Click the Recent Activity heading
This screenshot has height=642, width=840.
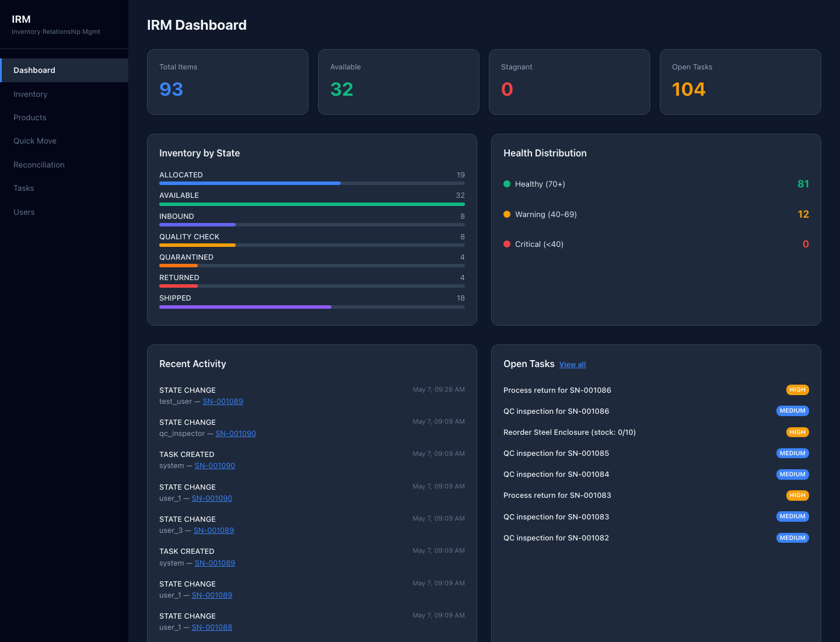pyautogui.click(x=192, y=364)
